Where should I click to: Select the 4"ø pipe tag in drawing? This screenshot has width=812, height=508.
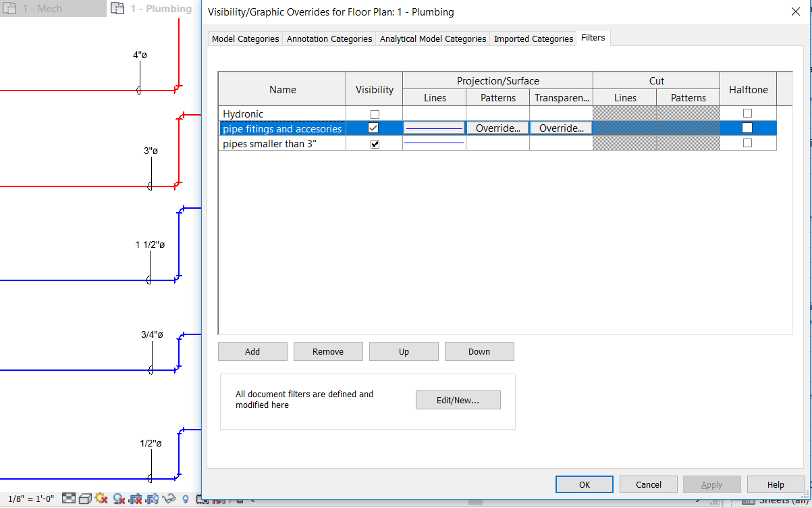pyautogui.click(x=140, y=55)
